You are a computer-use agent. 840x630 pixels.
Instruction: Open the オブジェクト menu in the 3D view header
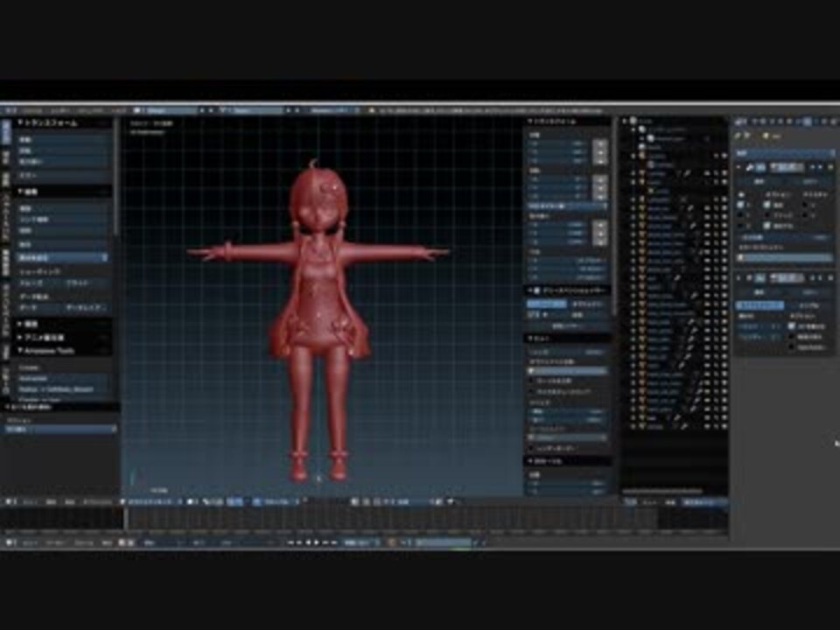coord(98,502)
